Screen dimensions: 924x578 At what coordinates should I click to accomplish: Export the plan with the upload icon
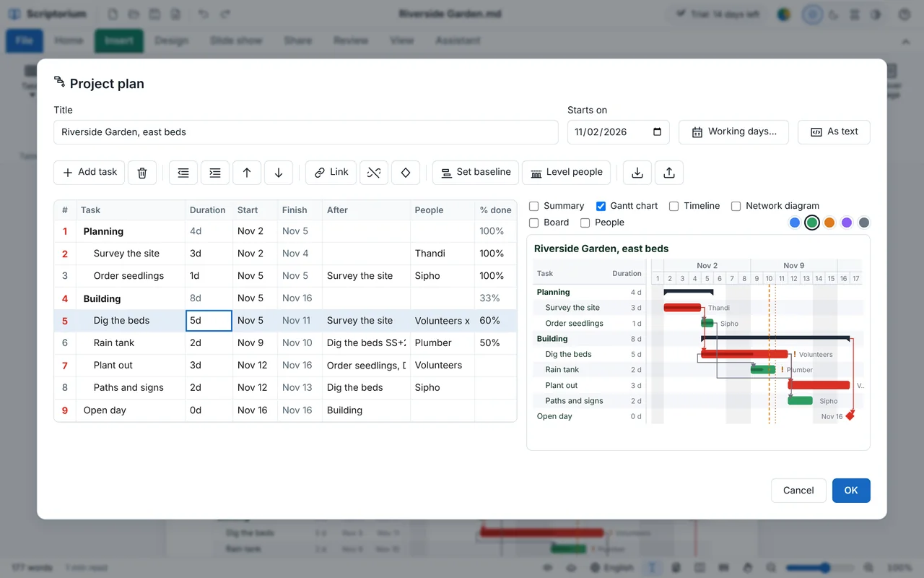point(669,173)
